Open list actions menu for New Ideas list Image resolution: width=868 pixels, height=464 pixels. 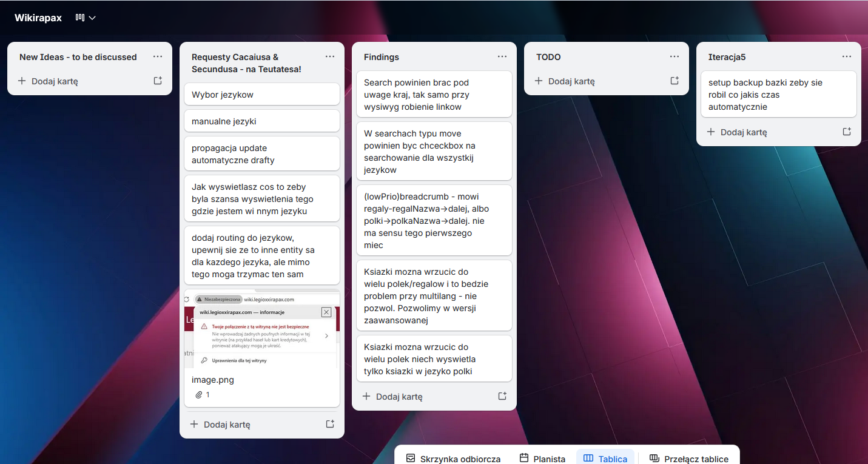click(158, 56)
